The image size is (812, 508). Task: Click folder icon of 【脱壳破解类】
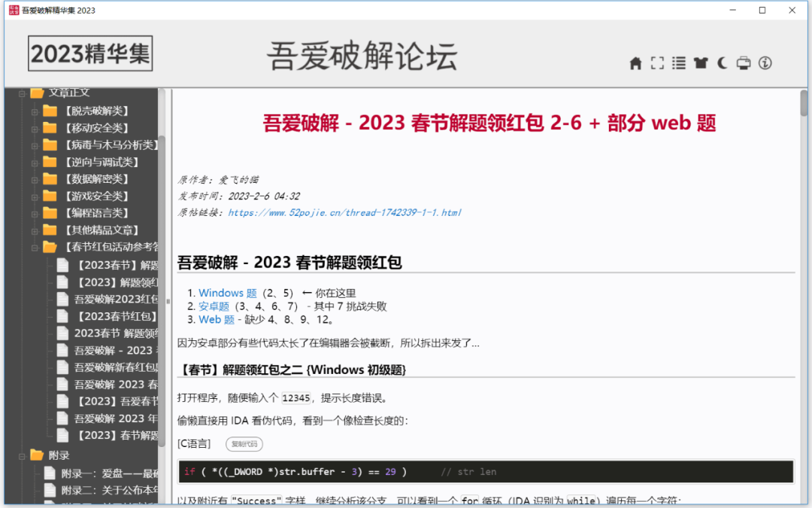pyautogui.click(x=50, y=111)
